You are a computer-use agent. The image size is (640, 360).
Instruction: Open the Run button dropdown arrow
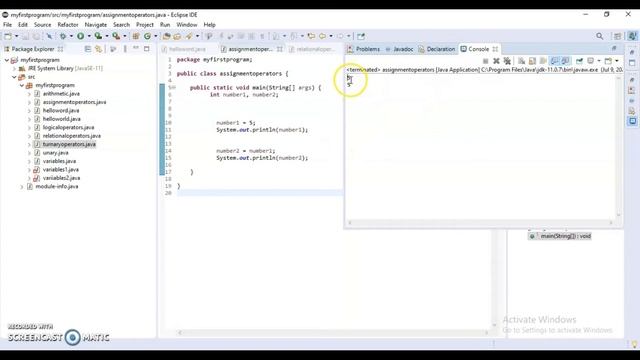click(89, 36)
